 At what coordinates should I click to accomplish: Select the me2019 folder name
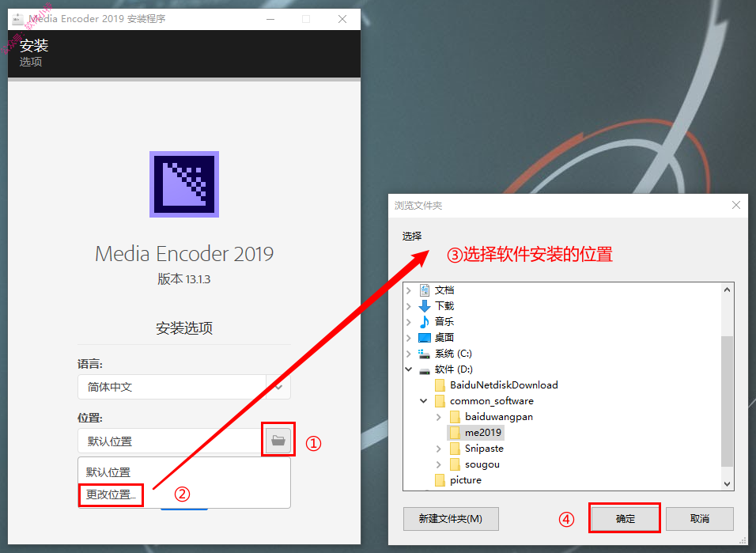coord(483,433)
